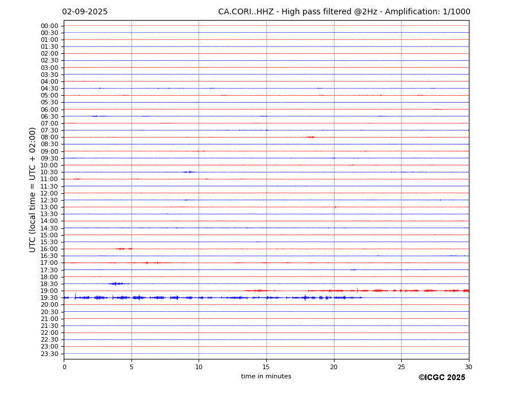Select the 06:00 time row label
Viewport: 532px width, 399px height.
[x=49, y=109]
